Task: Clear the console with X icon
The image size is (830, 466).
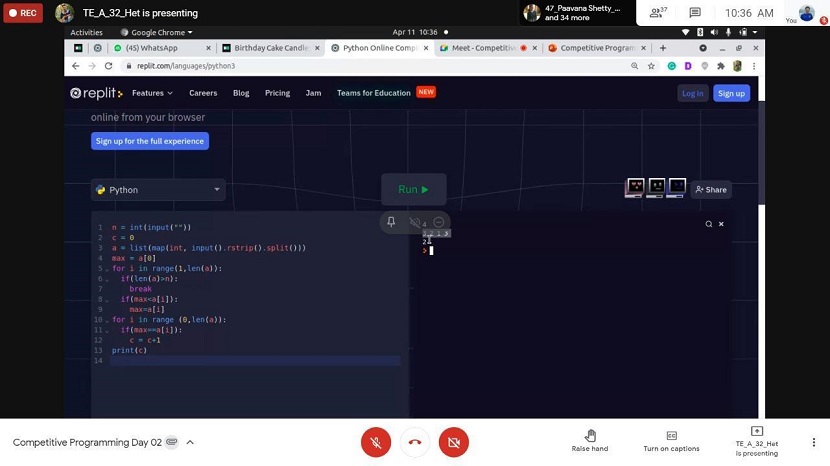Action: coord(721,224)
